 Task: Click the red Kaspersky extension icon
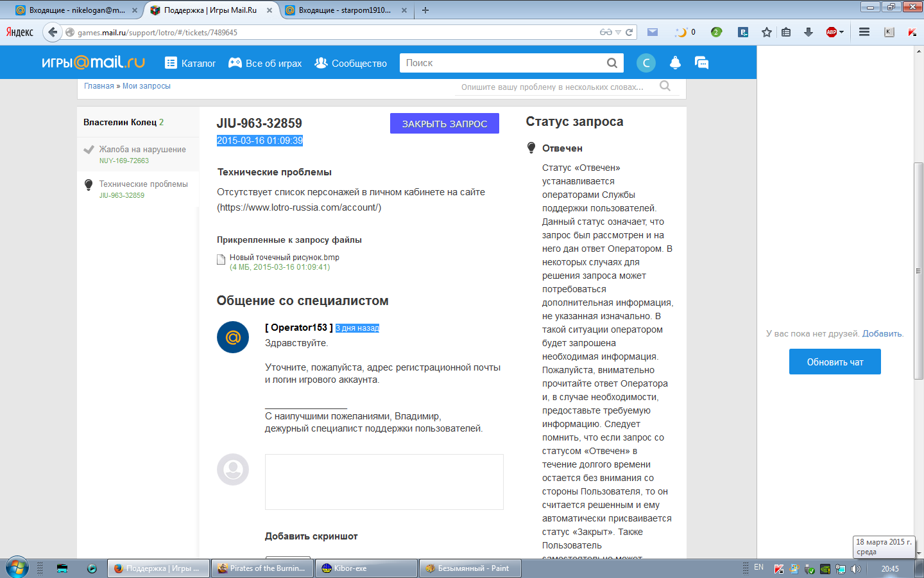coord(912,32)
